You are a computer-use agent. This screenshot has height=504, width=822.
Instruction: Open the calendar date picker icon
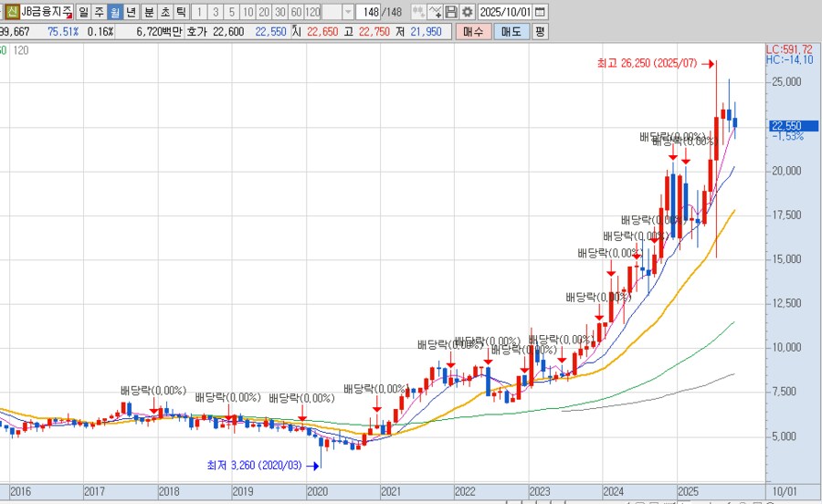click(540, 12)
